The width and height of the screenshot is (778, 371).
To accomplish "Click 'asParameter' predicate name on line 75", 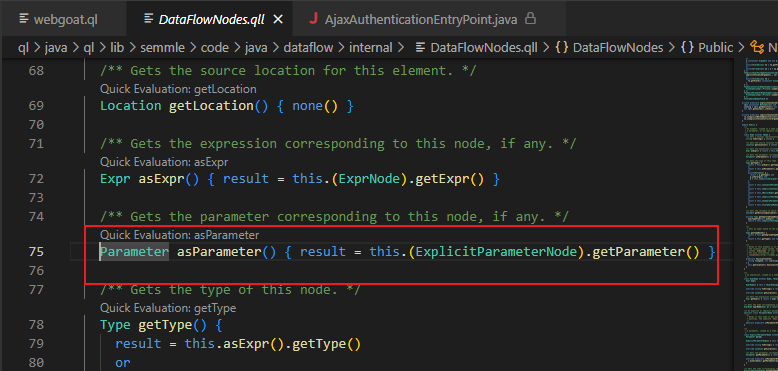I will 219,252.
